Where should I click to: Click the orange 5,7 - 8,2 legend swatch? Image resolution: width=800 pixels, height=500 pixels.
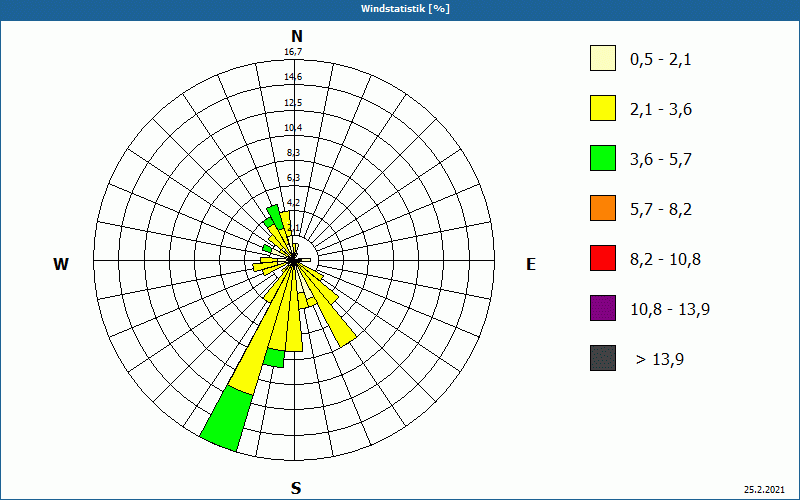[603, 208]
